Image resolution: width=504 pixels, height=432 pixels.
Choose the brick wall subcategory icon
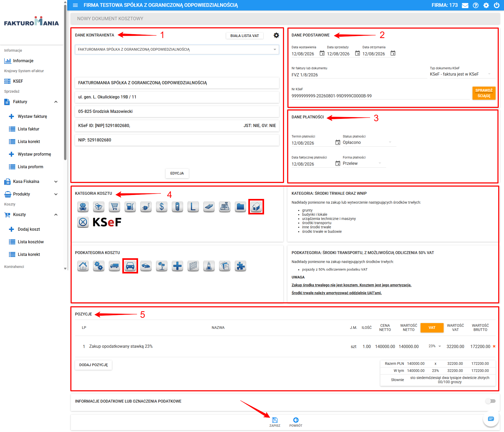[193, 266]
